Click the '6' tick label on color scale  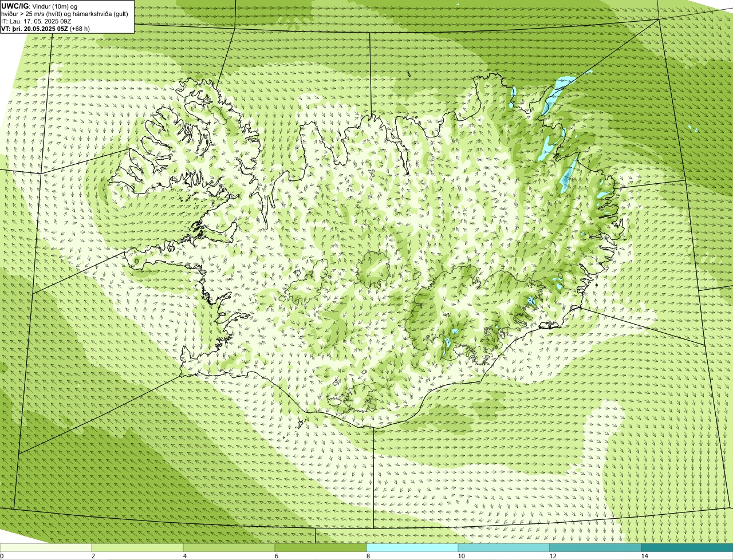tap(276, 555)
